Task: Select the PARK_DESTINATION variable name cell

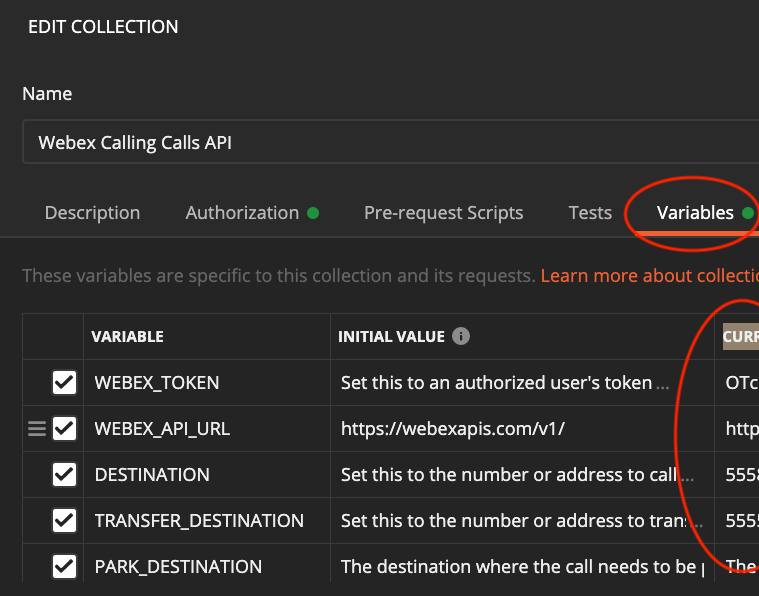Action: click(x=207, y=565)
